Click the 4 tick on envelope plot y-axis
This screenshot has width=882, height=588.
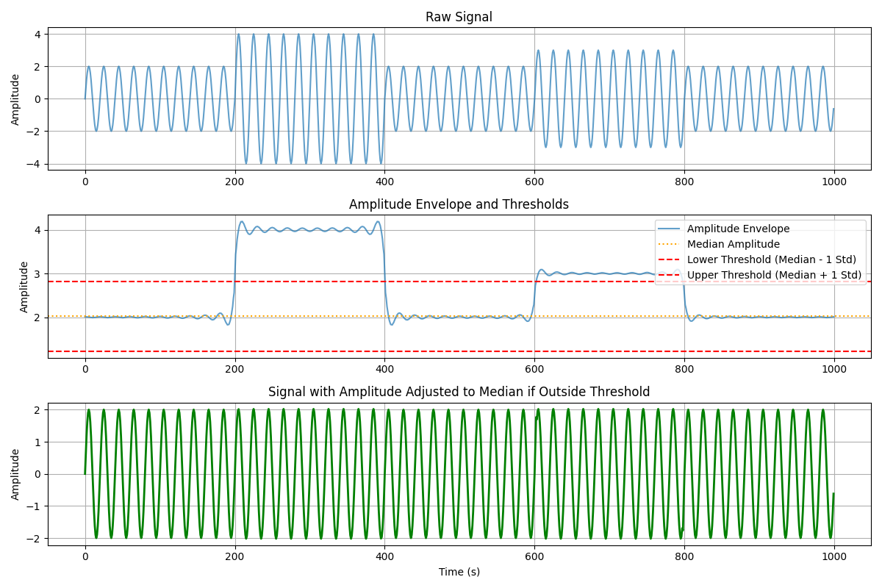click(x=39, y=230)
